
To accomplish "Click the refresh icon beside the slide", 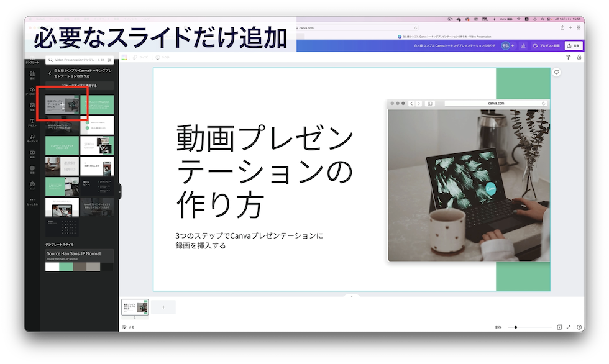I will point(556,72).
